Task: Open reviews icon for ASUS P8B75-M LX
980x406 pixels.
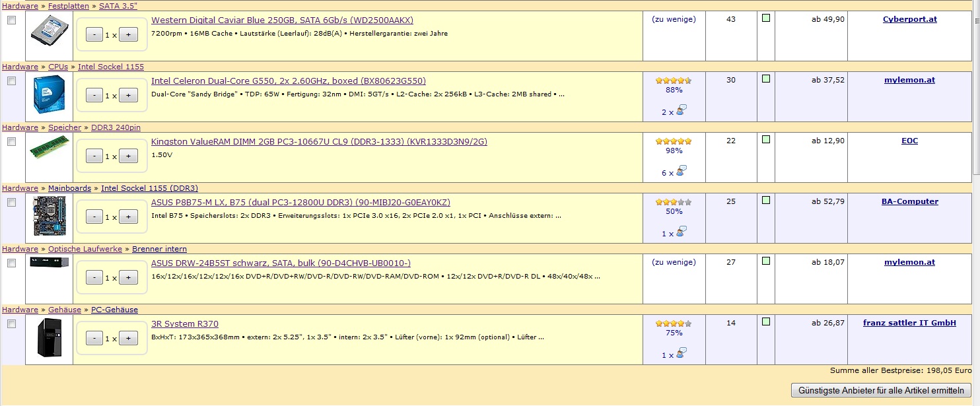Action: click(x=682, y=232)
